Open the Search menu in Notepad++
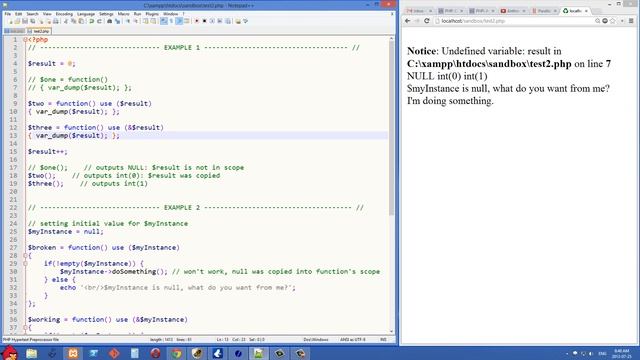This screenshot has height=360, width=640. click(x=32, y=14)
